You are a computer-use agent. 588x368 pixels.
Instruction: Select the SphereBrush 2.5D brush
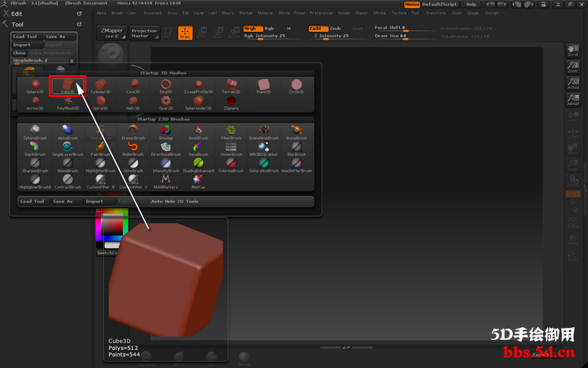click(35, 133)
